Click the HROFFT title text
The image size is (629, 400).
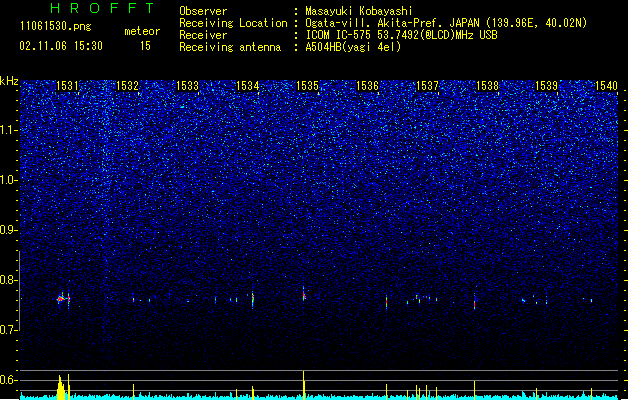tap(103, 8)
